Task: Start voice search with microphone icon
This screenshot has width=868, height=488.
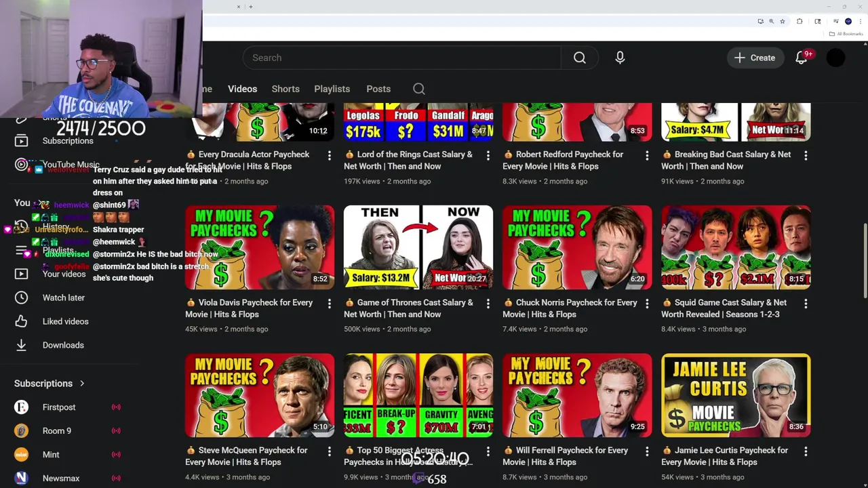Action: click(620, 58)
